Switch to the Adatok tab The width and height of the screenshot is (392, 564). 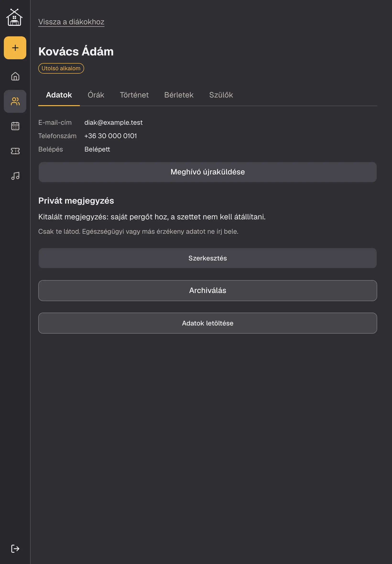(59, 95)
